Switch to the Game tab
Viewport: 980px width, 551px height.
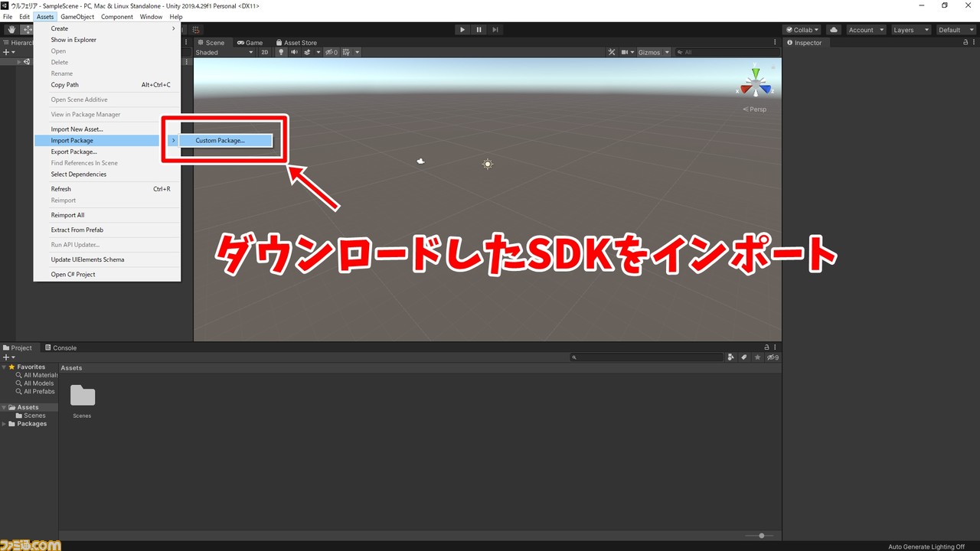pyautogui.click(x=250, y=43)
